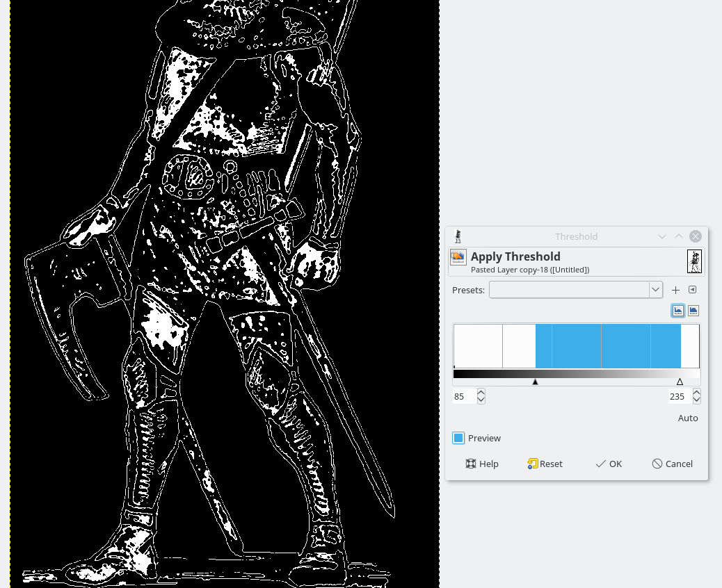Click the black low-threshold slider handle
The image size is (722, 588).
click(x=535, y=382)
